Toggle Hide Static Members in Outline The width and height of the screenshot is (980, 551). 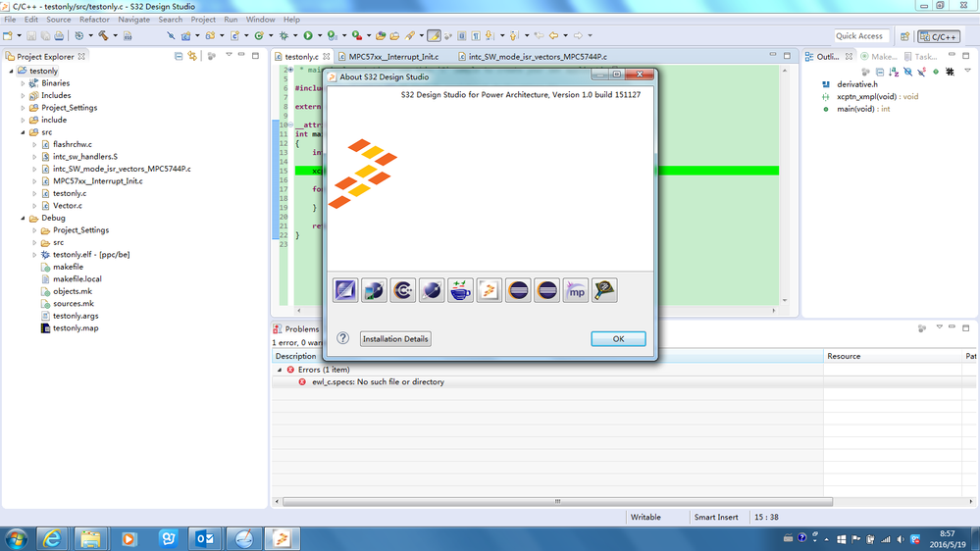click(x=922, y=72)
